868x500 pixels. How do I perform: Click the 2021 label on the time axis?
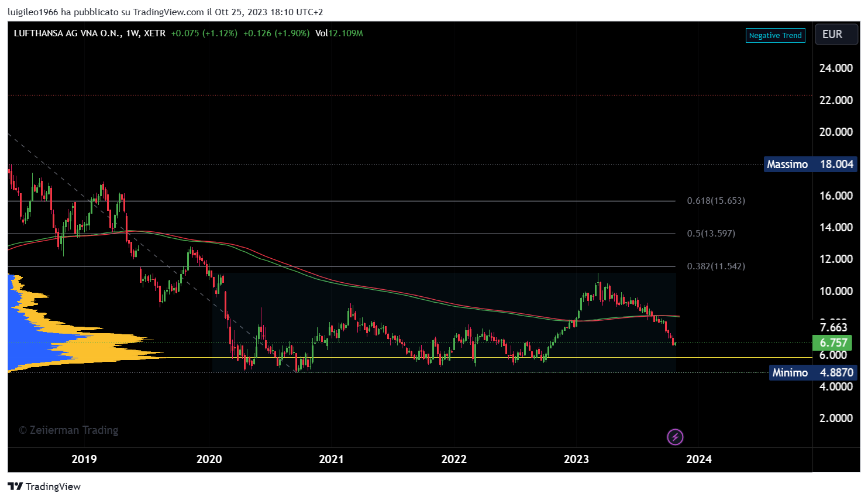[x=331, y=459]
